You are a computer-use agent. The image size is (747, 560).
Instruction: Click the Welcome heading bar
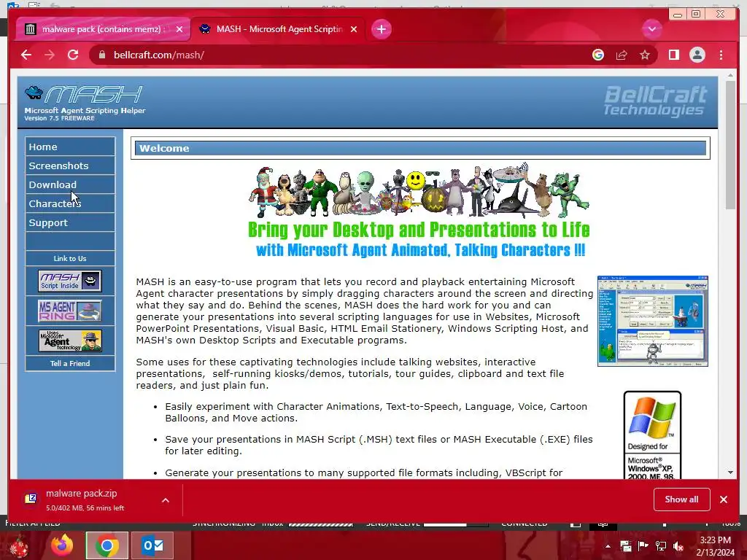point(420,148)
